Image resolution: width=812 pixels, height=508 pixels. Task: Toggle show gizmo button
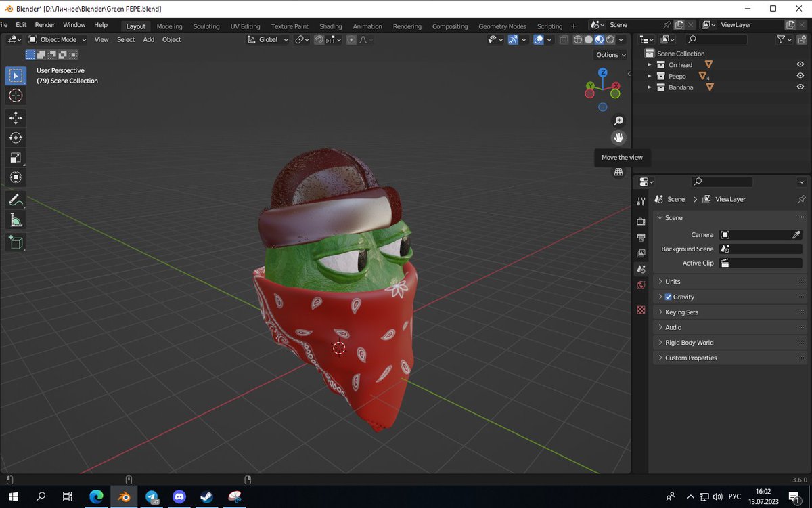coord(513,40)
